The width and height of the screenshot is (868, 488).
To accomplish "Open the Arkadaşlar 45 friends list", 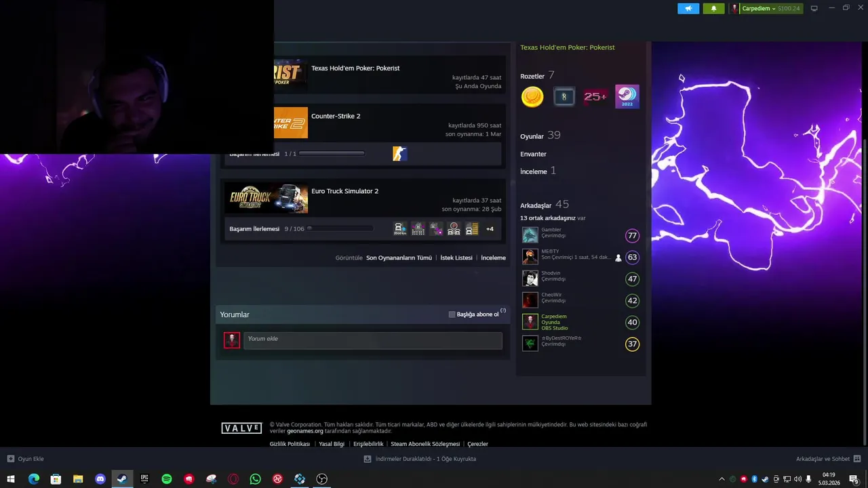I will coord(545,205).
